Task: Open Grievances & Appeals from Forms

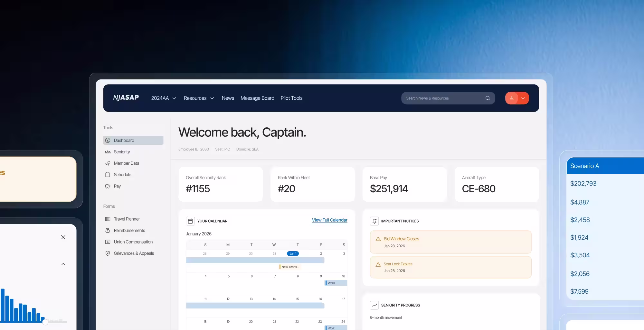Action: pyautogui.click(x=108, y=253)
